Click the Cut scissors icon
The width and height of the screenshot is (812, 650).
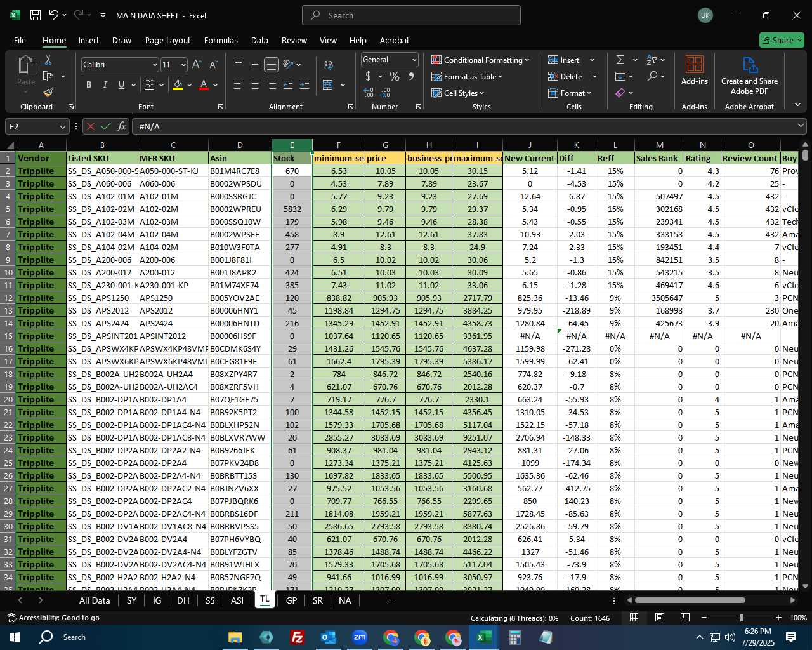pos(48,60)
